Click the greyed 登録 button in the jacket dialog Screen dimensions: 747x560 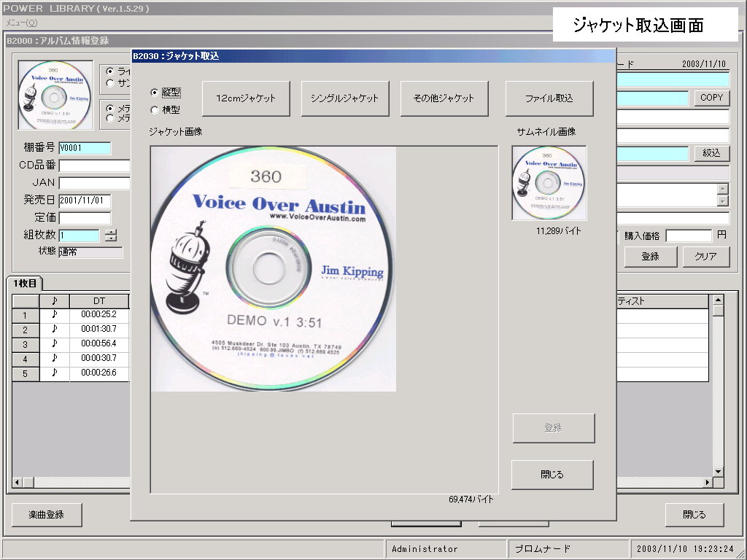click(x=554, y=428)
